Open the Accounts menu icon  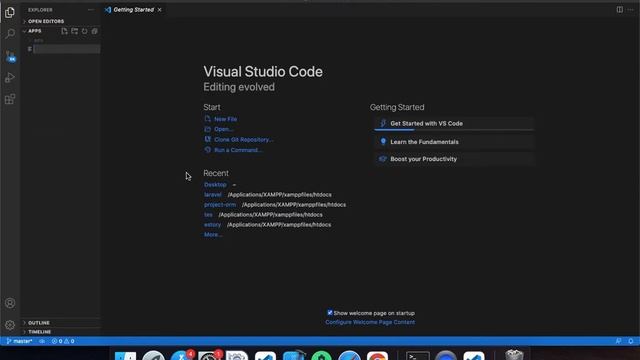click(10, 303)
